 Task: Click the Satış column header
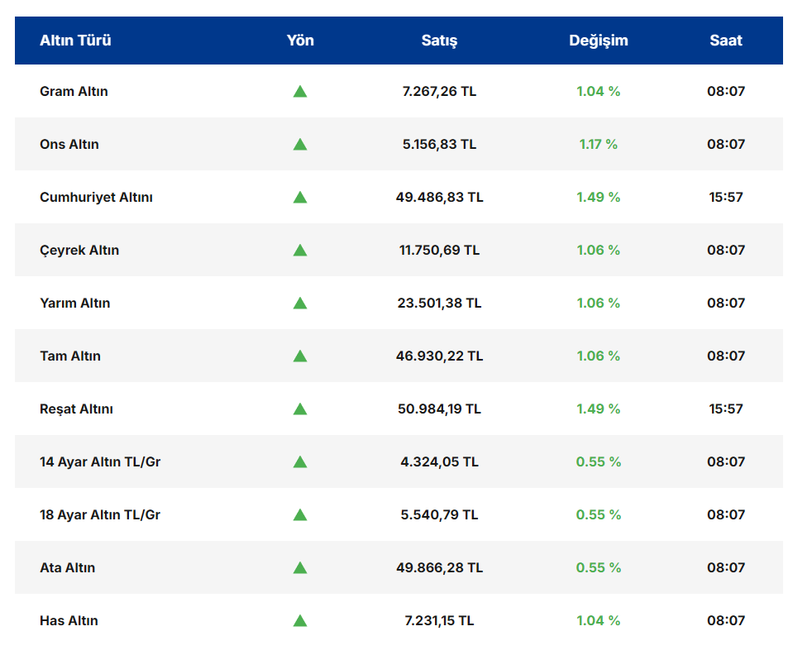[439, 41]
